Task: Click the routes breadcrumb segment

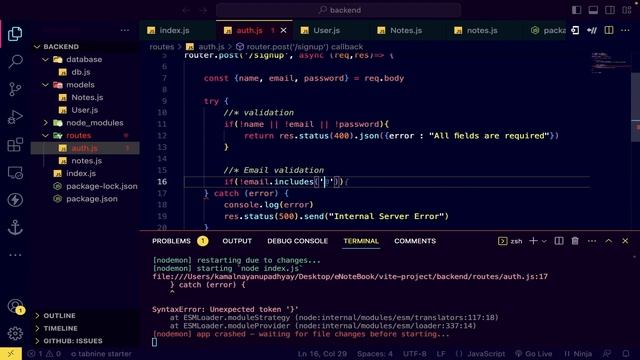Action: (162, 47)
